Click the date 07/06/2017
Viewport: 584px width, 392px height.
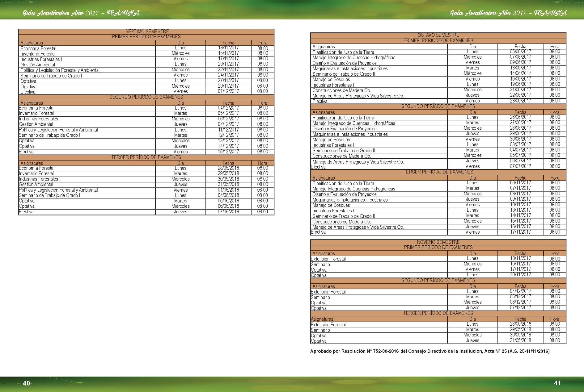tap(520, 57)
